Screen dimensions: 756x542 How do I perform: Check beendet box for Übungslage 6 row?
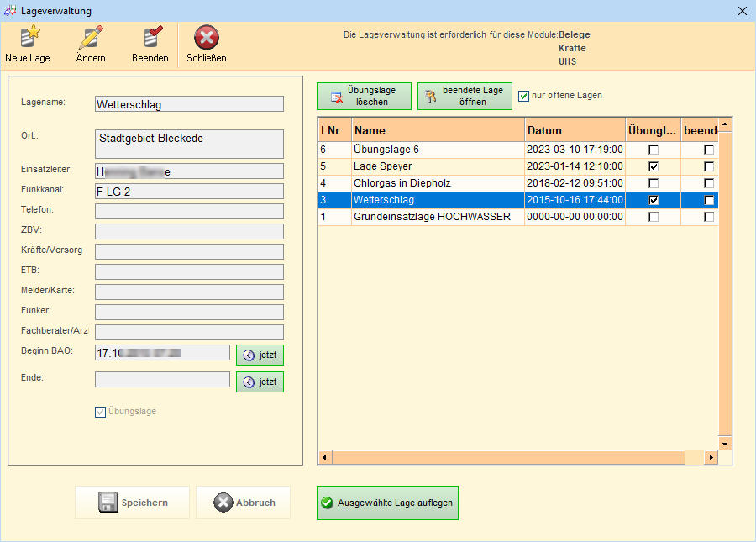coord(709,150)
